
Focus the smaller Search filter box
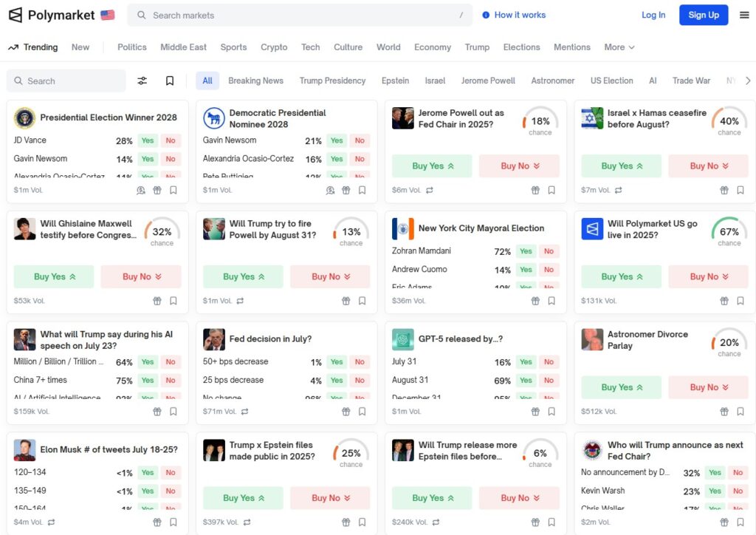point(66,81)
